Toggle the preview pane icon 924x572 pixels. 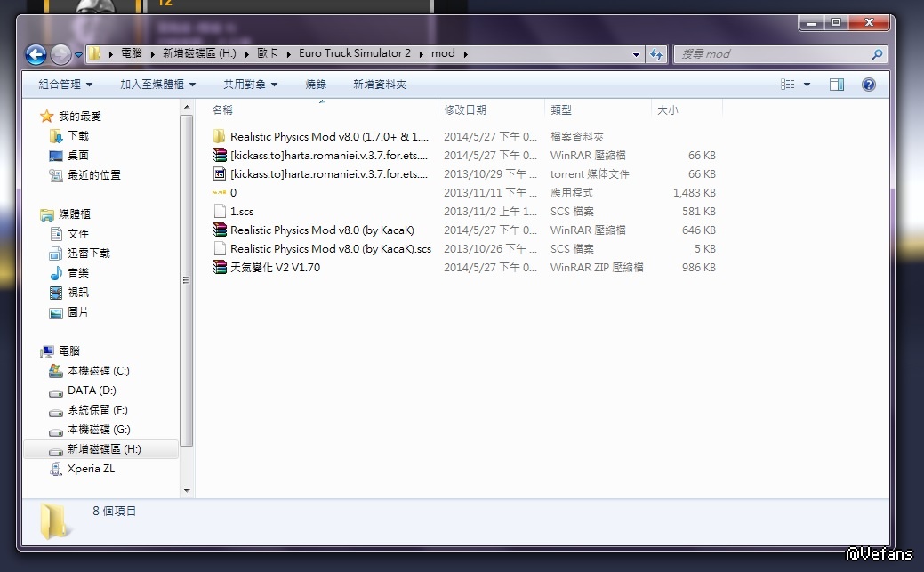[x=836, y=85]
